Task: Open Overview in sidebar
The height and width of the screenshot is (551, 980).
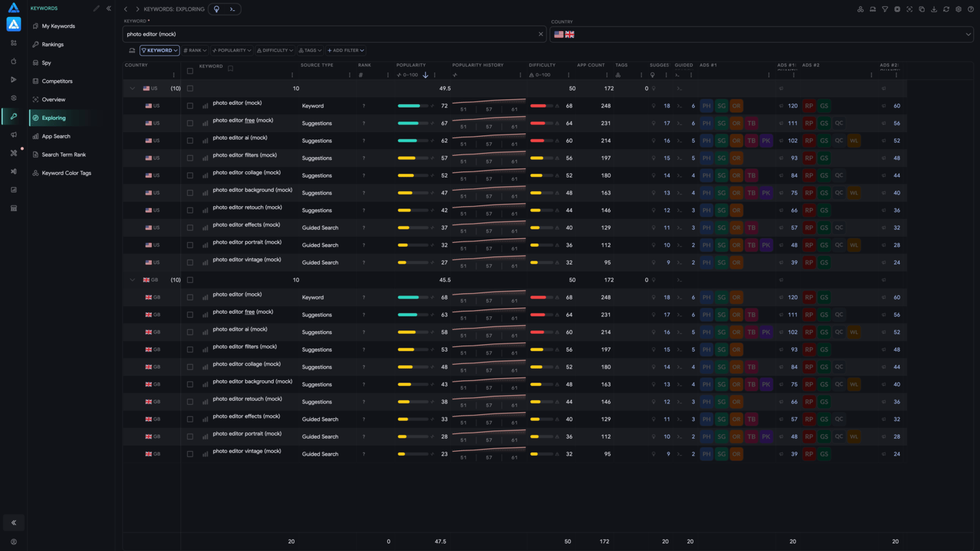Action: [53, 99]
